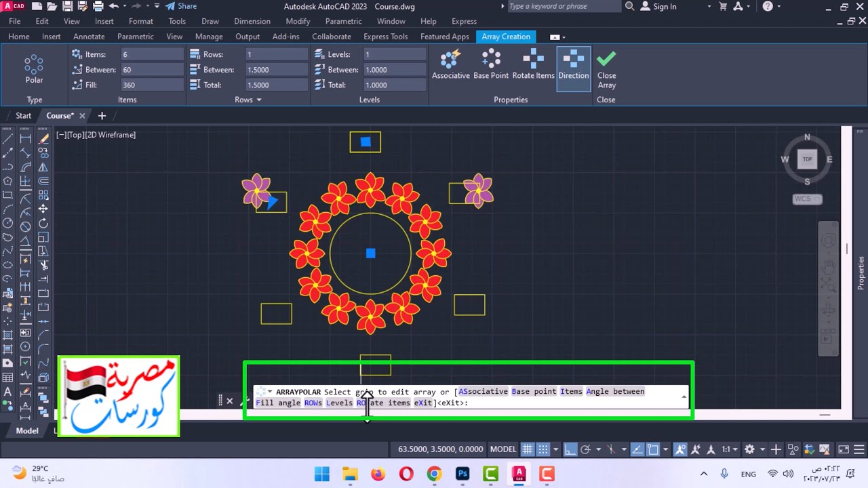Viewport: 868px width, 488px height.
Task: Toggle Rotate Items in array properties
Action: coord(533,65)
